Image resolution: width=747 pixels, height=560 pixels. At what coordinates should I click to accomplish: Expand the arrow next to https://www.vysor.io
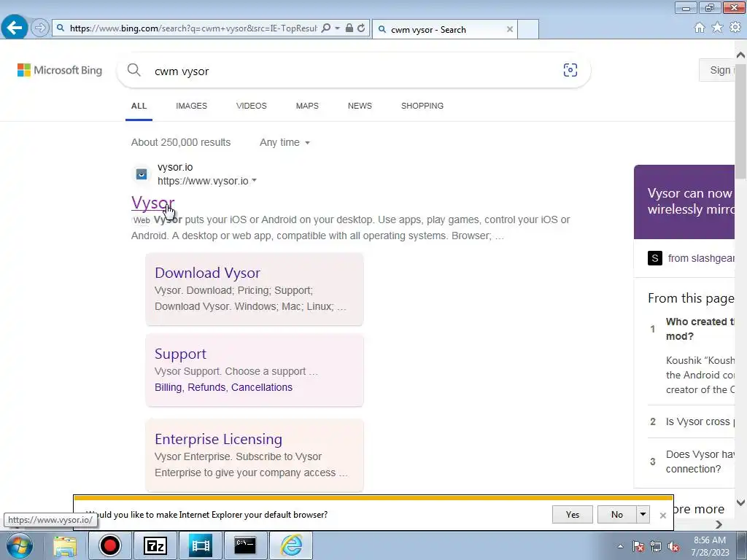254,181
